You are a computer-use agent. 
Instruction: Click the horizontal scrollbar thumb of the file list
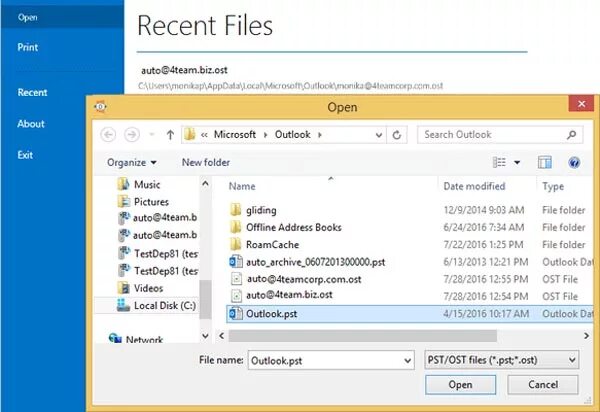click(362, 336)
